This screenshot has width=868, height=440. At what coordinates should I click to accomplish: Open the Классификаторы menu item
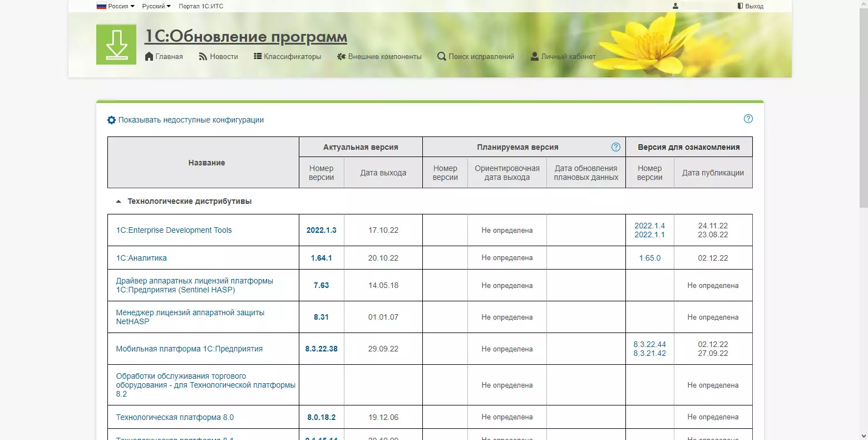pyautogui.click(x=288, y=56)
